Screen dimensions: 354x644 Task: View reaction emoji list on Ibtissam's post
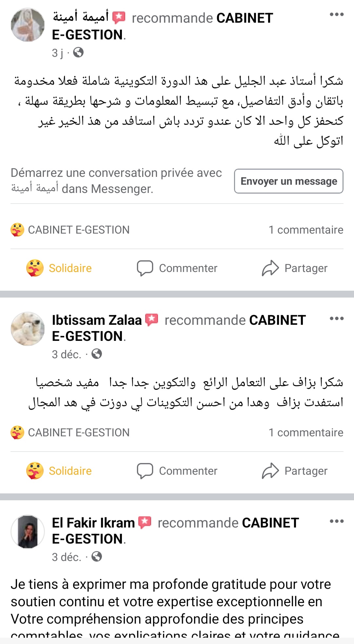click(17, 432)
